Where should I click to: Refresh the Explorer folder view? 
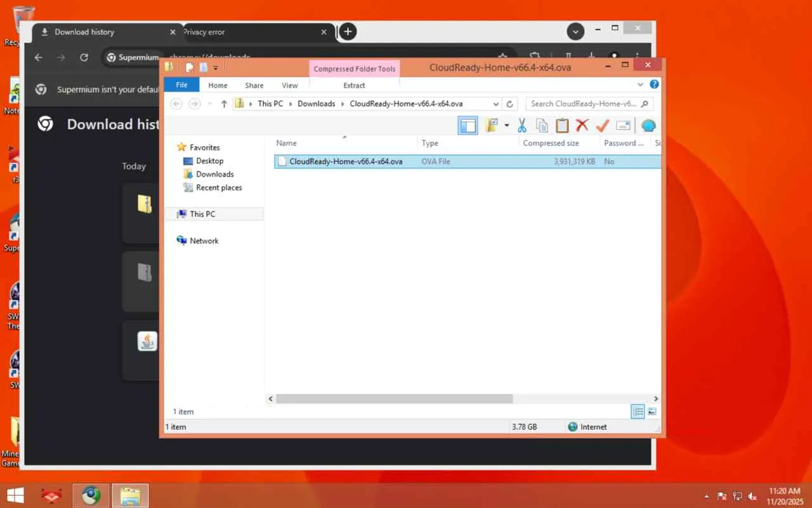pyautogui.click(x=509, y=104)
